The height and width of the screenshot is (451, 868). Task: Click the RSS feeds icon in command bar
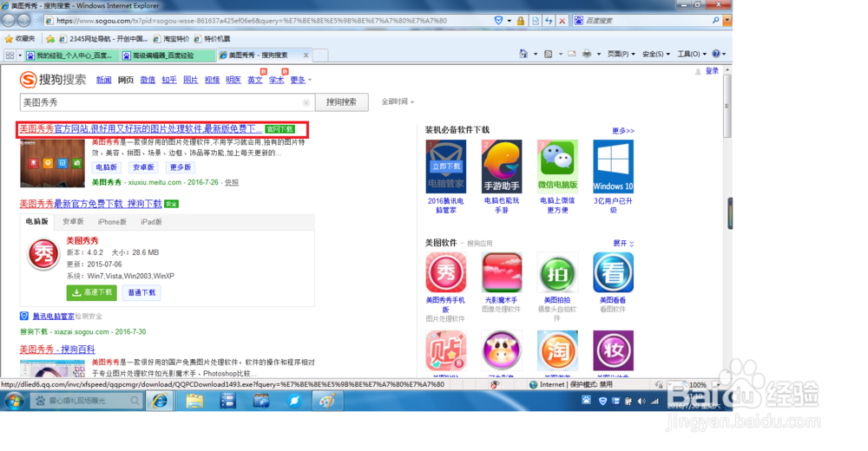coord(548,54)
